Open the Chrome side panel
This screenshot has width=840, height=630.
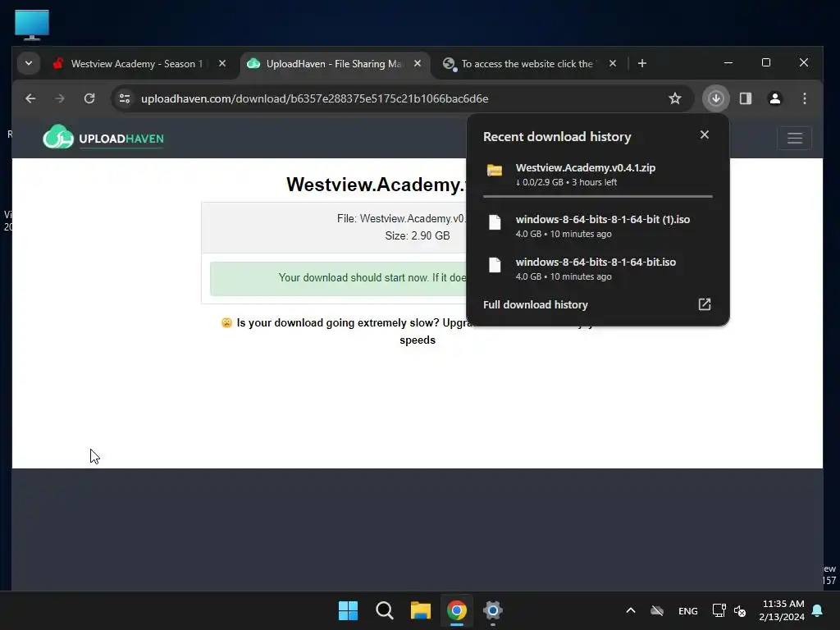pos(745,98)
